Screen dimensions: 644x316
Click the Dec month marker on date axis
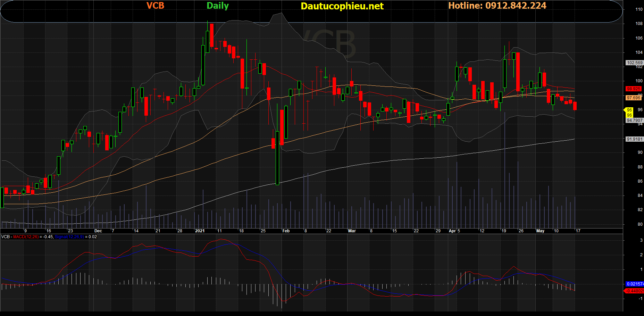coord(98,231)
